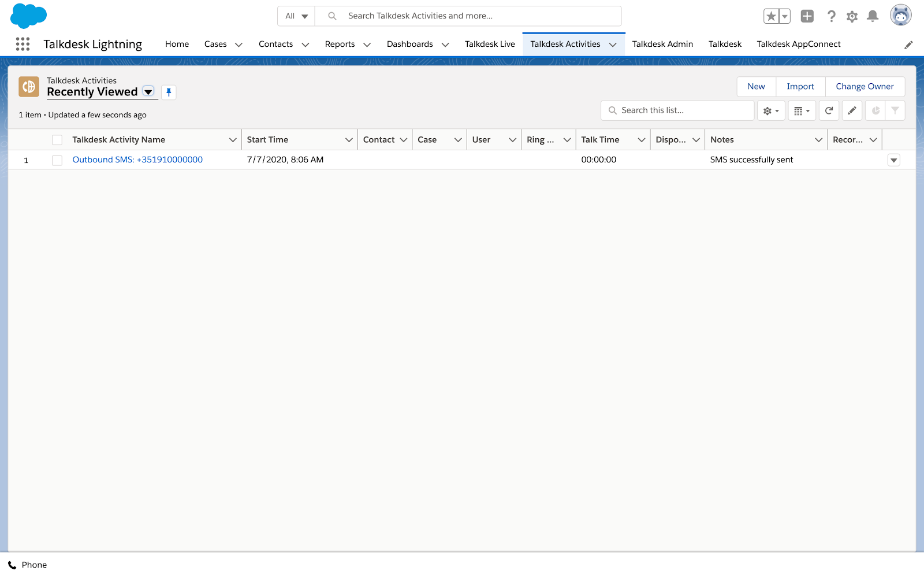This screenshot has height=578, width=924.
Task: Open Start Time column menu chevron
Action: [349, 140]
